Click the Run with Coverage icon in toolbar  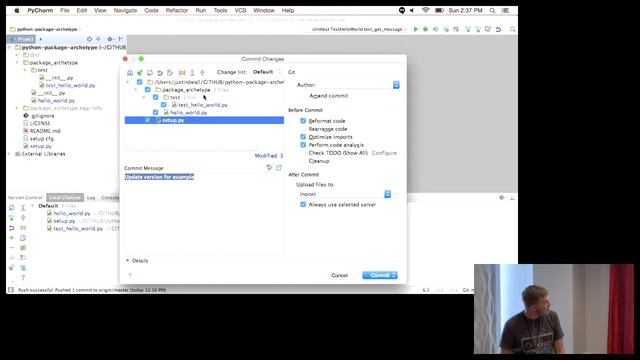(436, 29)
